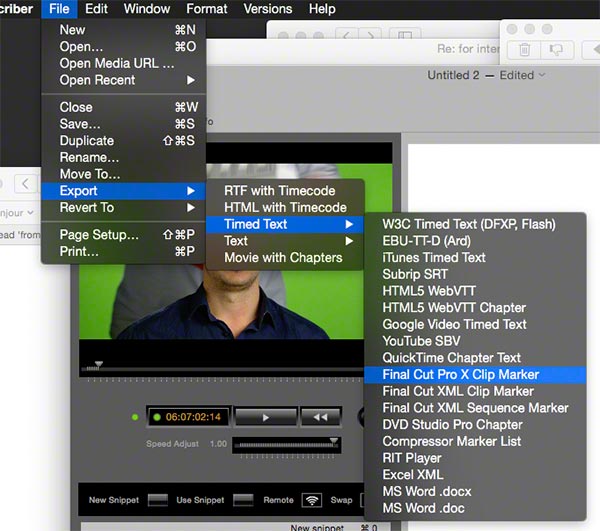Select Final Cut Pro X Clip Marker
Image resolution: width=600 pixels, height=531 pixels.
click(475, 375)
